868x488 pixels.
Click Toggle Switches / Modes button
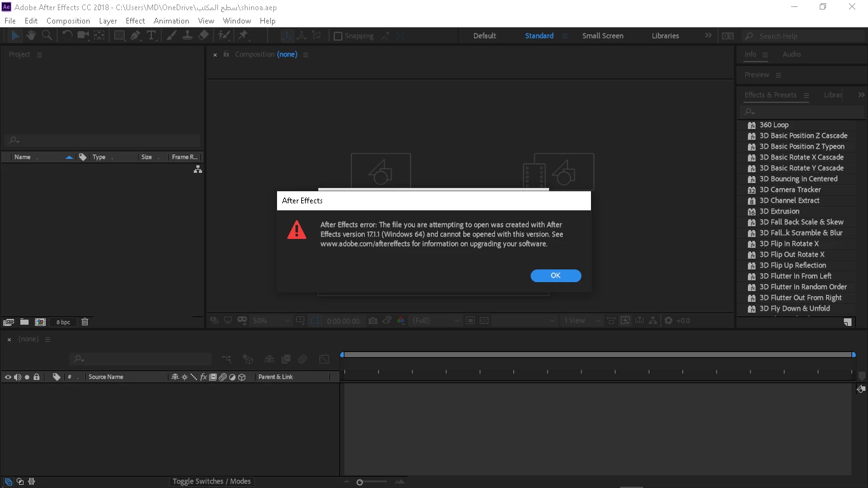pos(212,481)
